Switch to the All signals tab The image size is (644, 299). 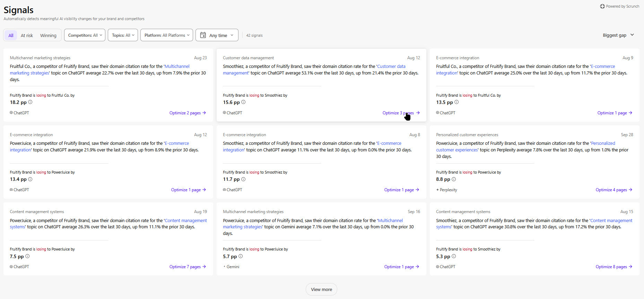tap(11, 35)
